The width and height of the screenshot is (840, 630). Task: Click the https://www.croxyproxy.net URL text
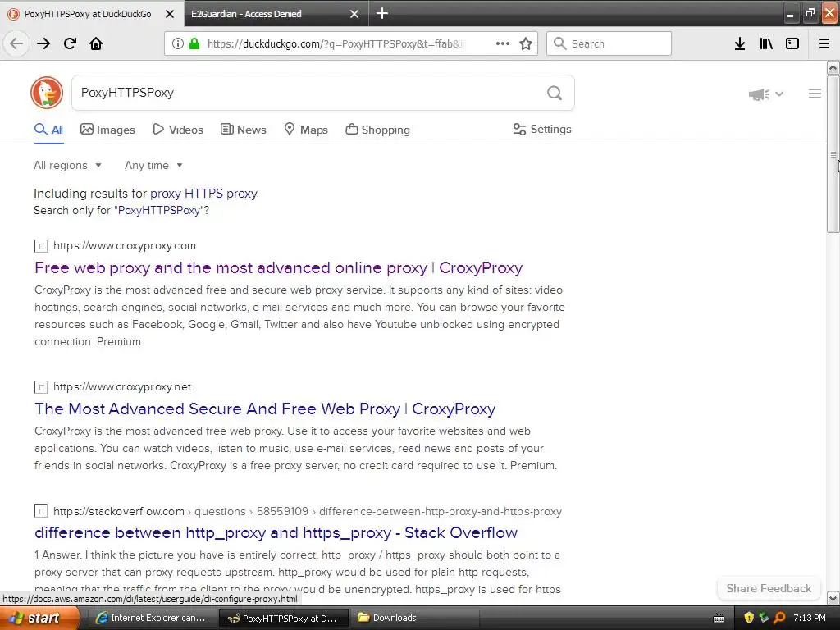click(122, 387)
